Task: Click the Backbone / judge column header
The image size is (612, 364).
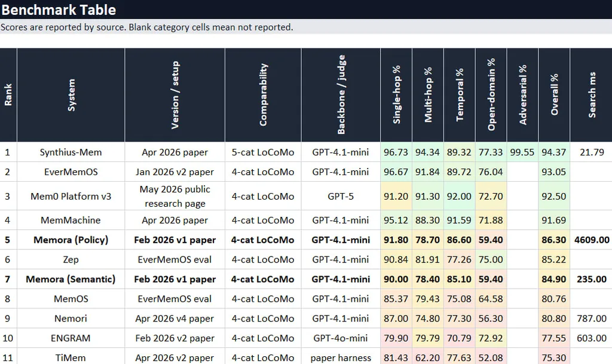Action: (x=341, y=95)
